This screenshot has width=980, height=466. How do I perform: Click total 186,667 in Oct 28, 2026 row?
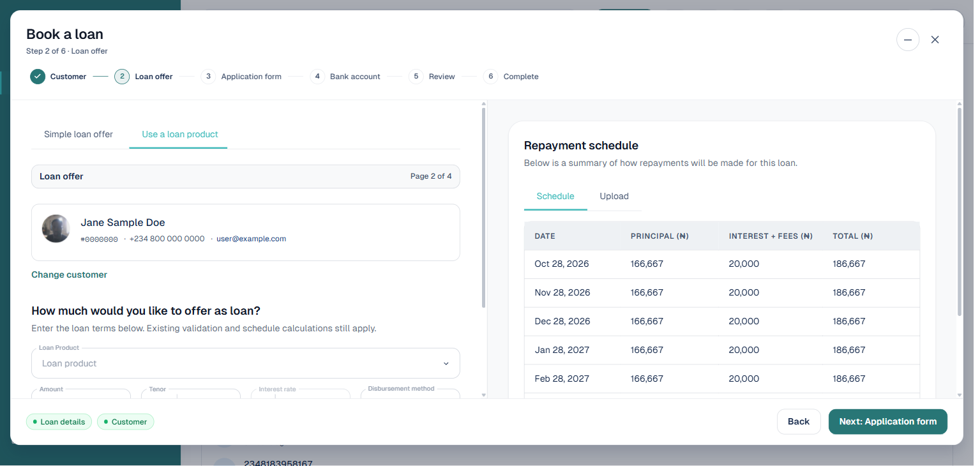point(849,264)
